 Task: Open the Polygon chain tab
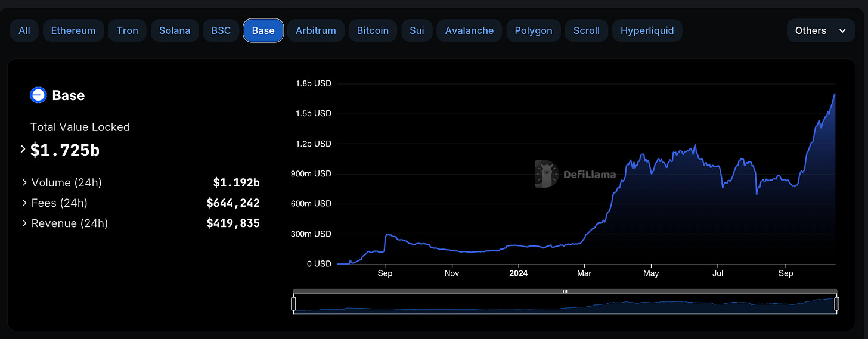pos(534,30)
